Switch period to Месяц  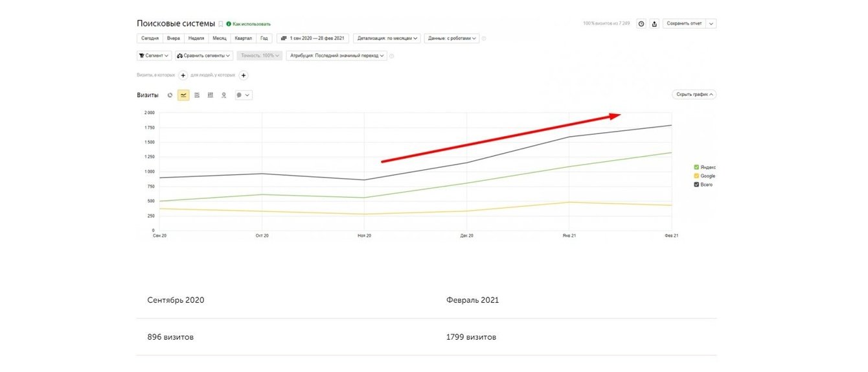[220, 38]
